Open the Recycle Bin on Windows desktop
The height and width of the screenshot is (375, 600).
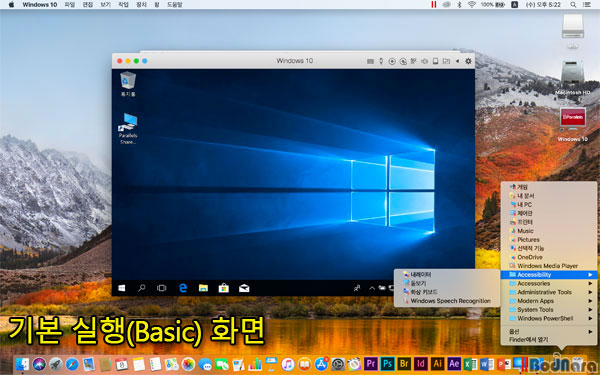click(x=128, y=84)
